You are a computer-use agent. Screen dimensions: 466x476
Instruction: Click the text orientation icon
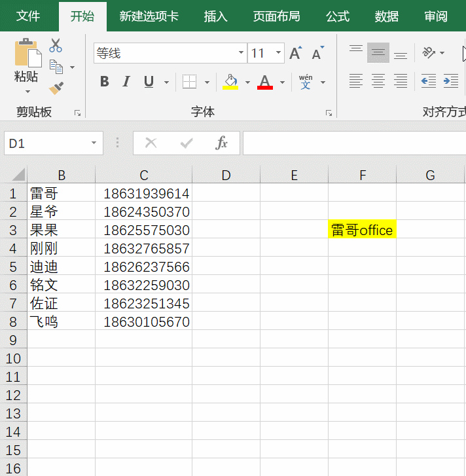(x=429, y=53)
